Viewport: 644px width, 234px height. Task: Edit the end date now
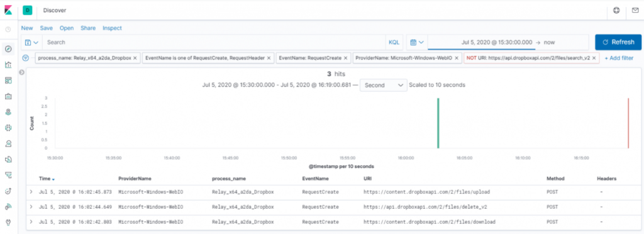point(549,42)
